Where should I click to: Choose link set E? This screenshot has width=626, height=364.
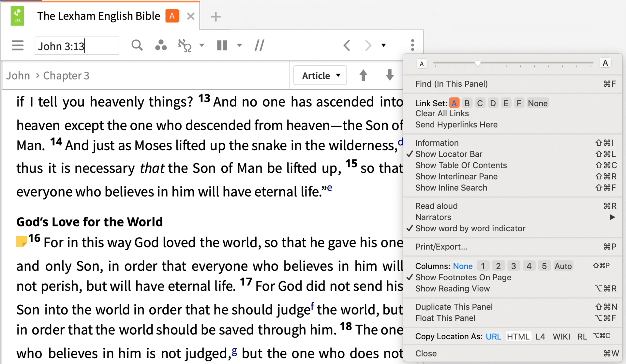[x=506, y=103]
